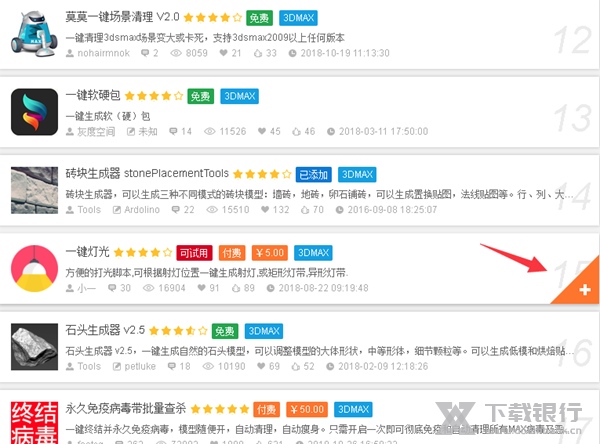Click the heart like icon on 砖块生成器
The height and width of the screenshot is (444, 600).
pyautogui.click(x=265, y=209)
